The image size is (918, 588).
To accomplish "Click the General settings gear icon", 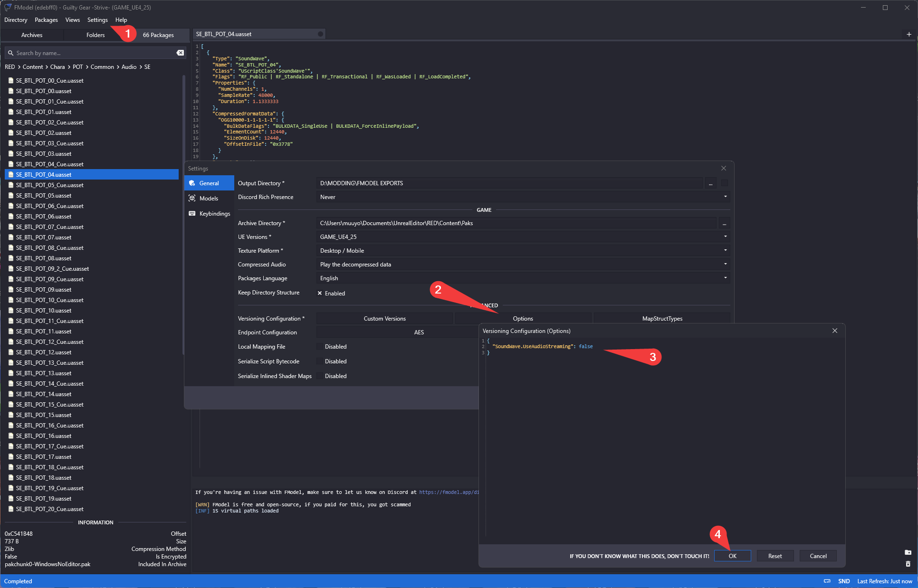I will pos(192,183).
